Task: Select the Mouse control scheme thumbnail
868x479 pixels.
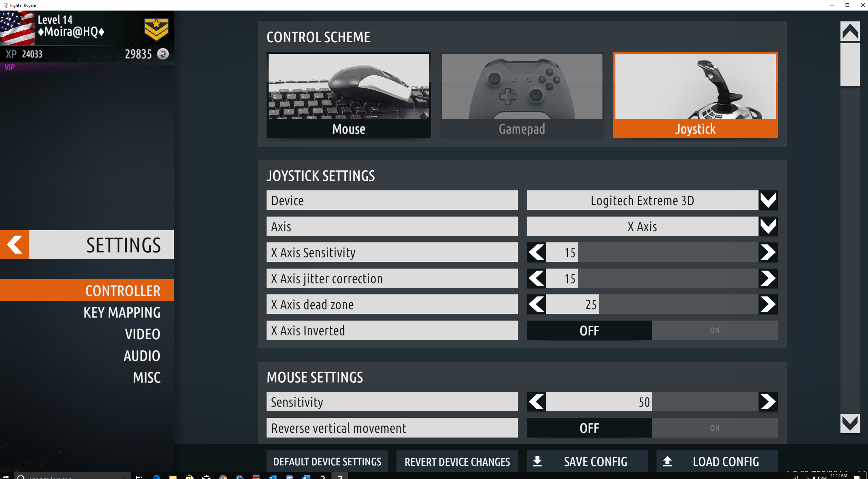Action: click(348, 95)
